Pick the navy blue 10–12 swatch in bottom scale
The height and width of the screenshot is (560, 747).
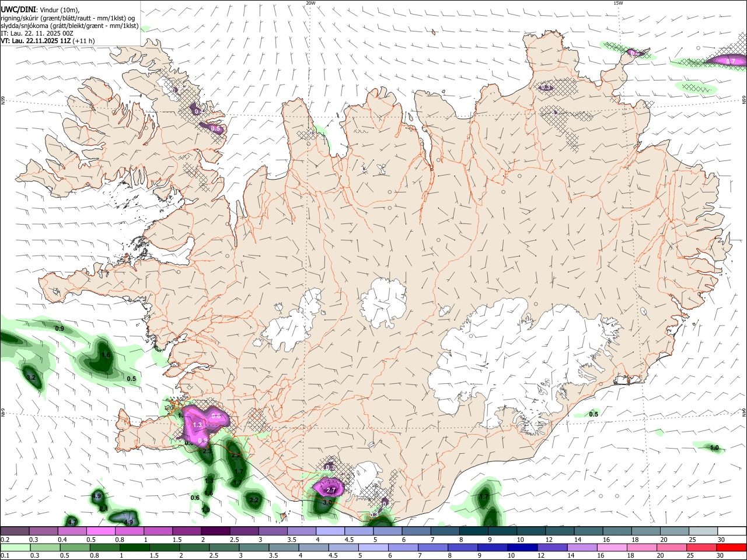(522, 548)
